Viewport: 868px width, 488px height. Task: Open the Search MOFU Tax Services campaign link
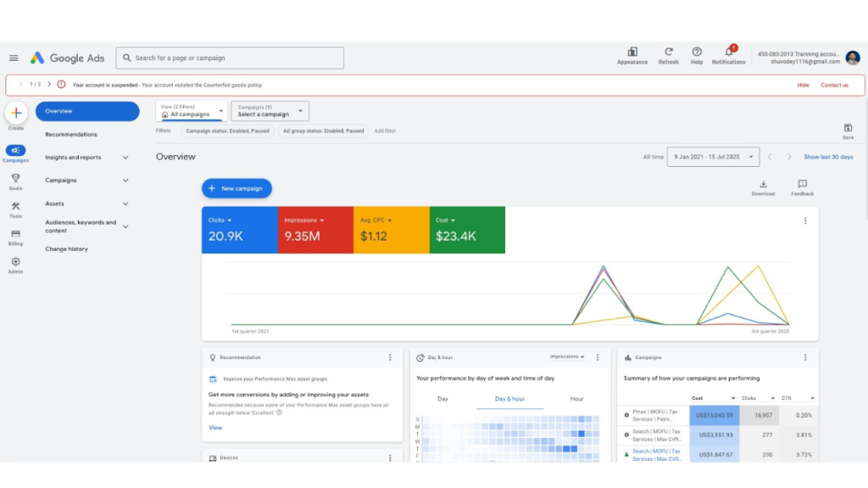tap(657, 455)
